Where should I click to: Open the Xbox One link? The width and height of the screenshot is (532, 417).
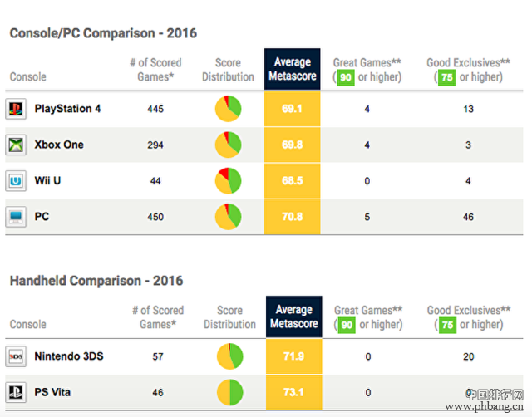[x=58, y=145]
